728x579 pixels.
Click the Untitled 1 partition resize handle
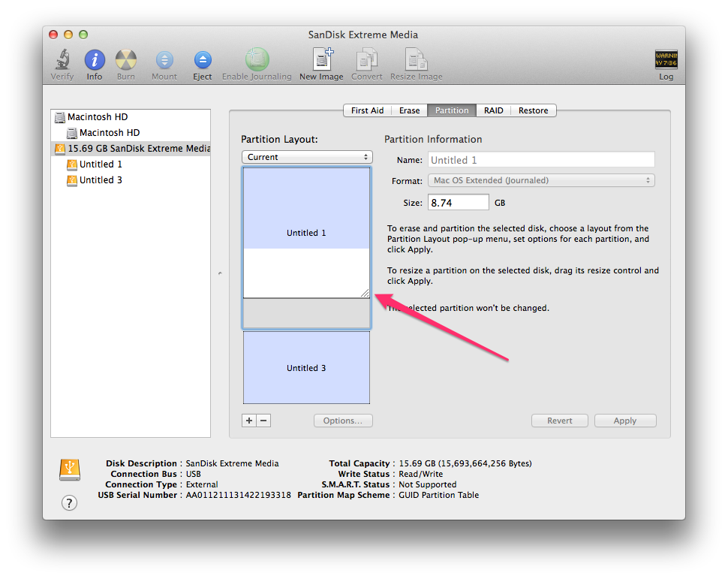pyautogui.click(x=366, y=293)
